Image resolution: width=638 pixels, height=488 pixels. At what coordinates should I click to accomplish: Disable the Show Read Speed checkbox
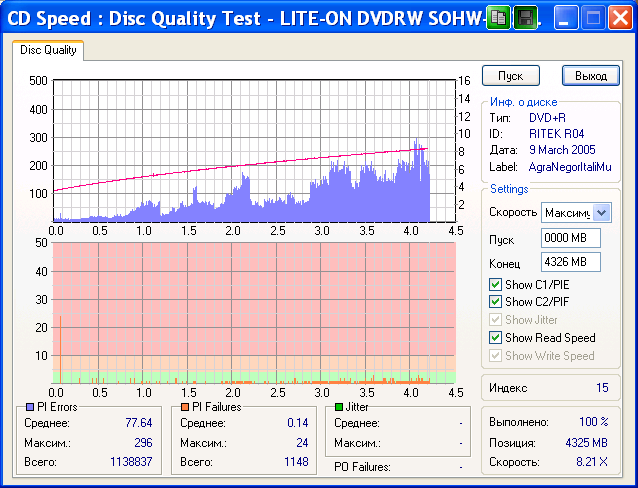pos(495,338)
